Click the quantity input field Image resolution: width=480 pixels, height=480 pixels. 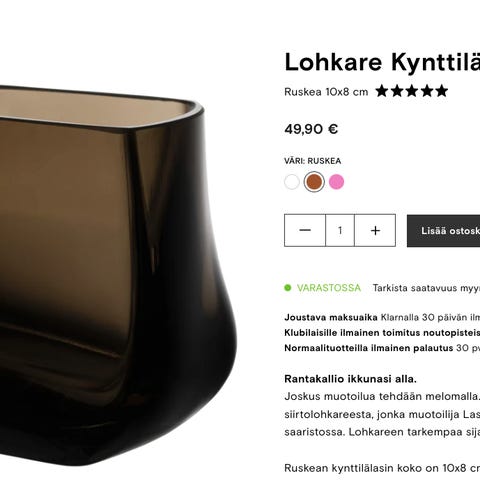pyautogui.click(x=340, y=230)
